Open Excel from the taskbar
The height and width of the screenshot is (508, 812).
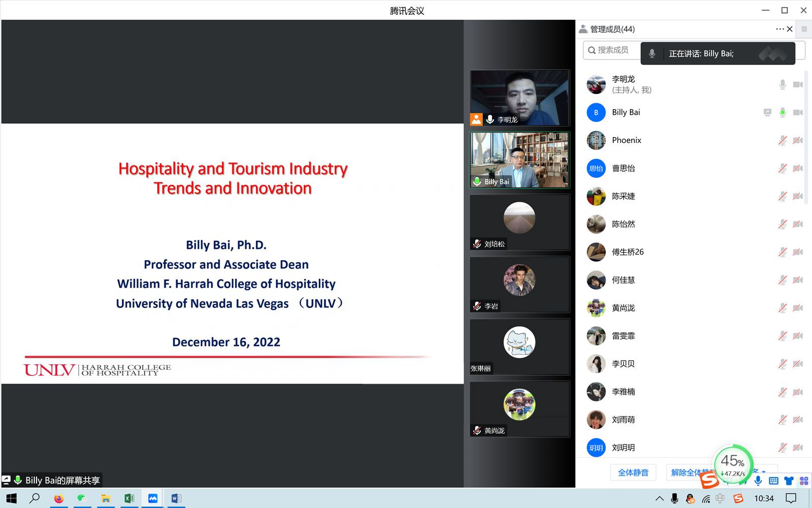pos(129,498)
